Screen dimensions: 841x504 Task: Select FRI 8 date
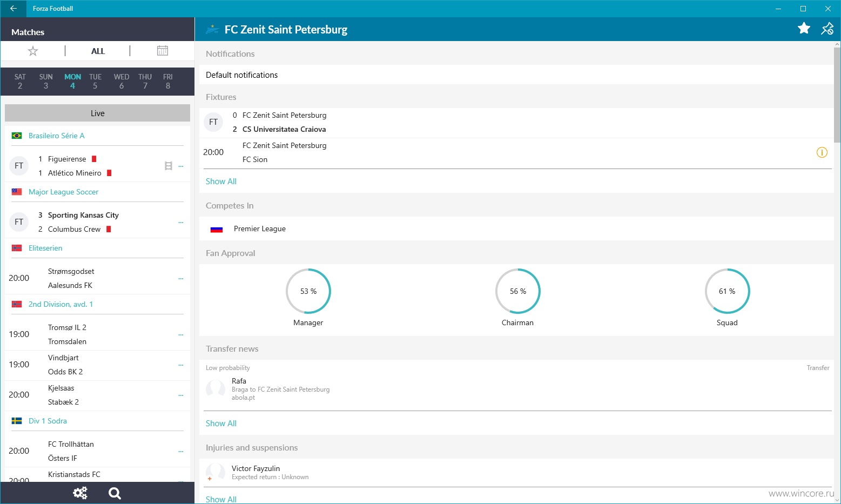168,82
